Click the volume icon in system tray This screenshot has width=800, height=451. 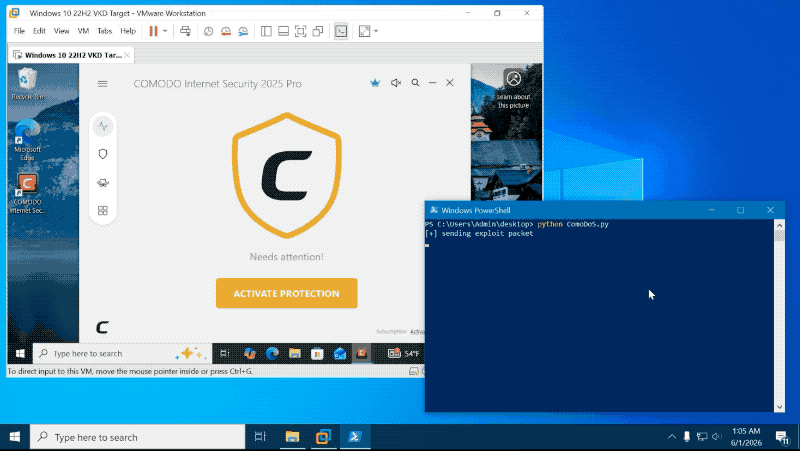click(x=717, y=437)
